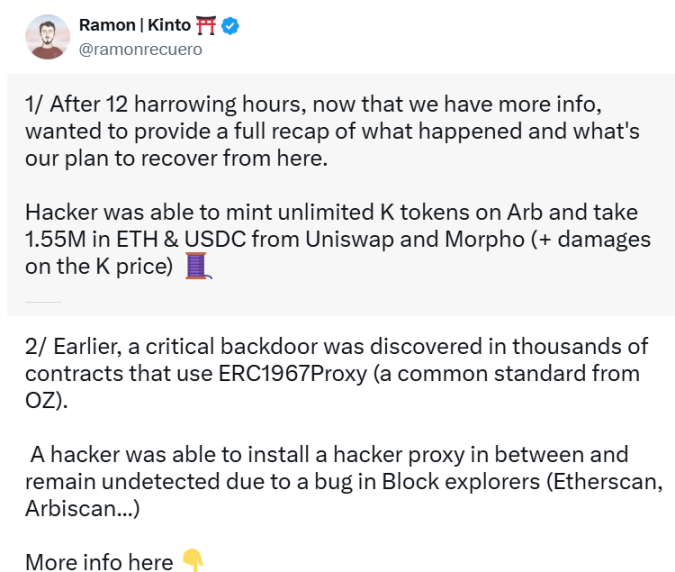This screenshot has height=572, width=675.
Task: Click the red torii gate emoji
Action: coord(205,26)
